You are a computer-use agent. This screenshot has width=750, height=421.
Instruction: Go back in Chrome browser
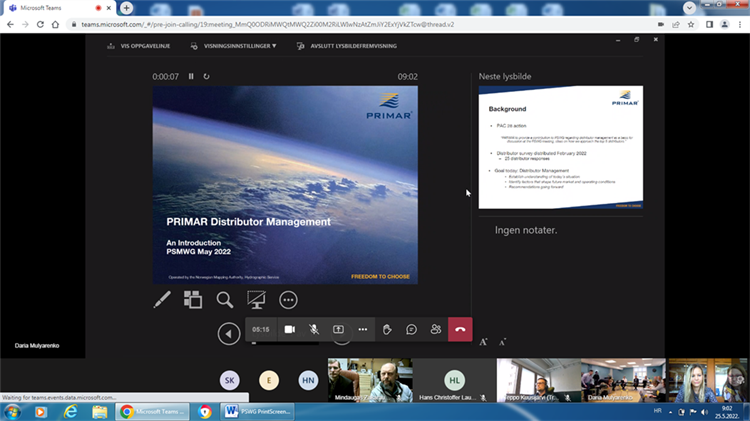[x=11, y=24]
